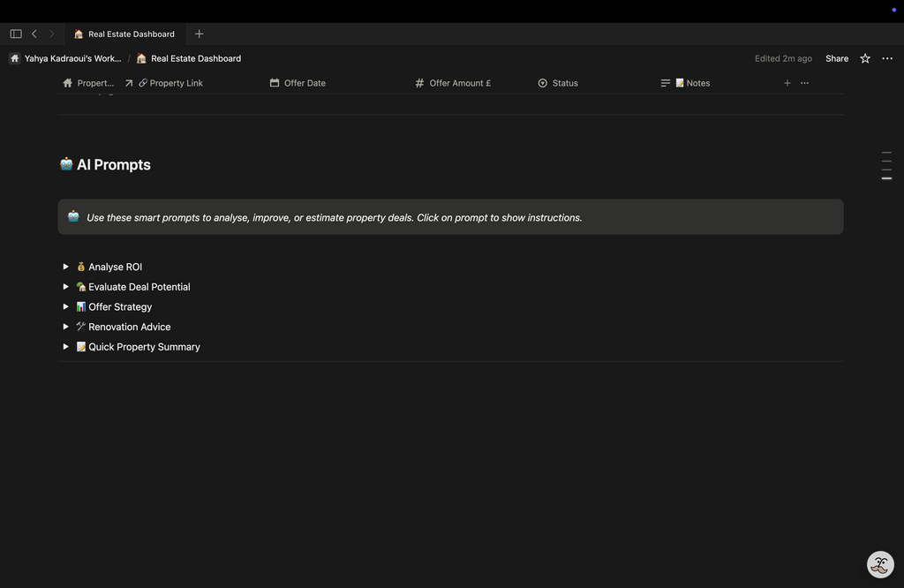Add a new database column with plus
The height and width of the screenshot is (588, 904).
(x=787, y=83)
